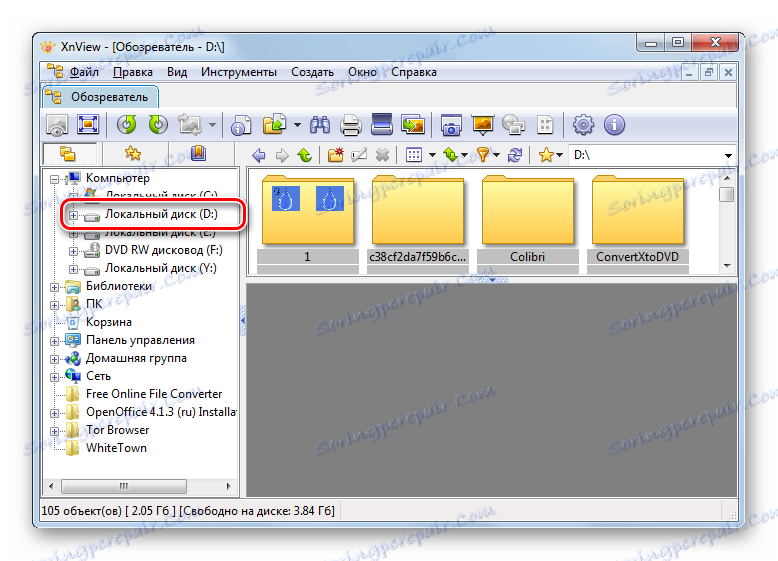Open options with the gear icon
Image resolution: width=778 pixels, height=561 pixels.
583,125
